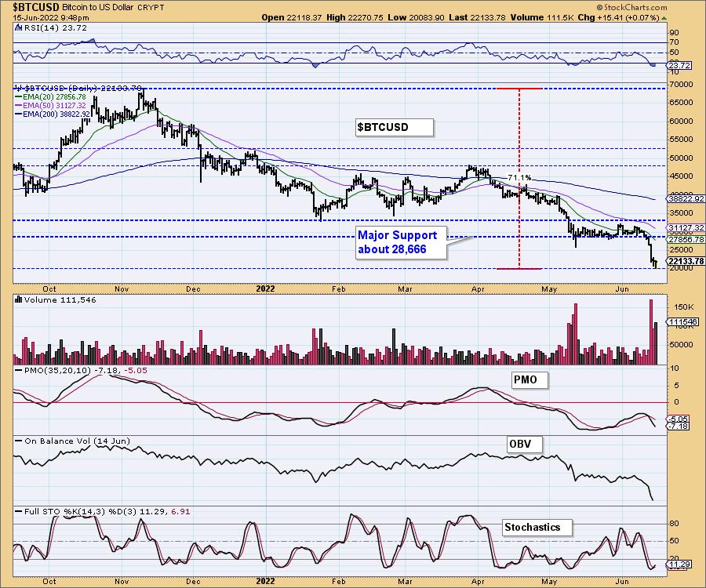The height and width of the screenshot is (588, 706).
Task: Click the EMA(20) 27856.78 legend entry
Action: pos(50,96)
